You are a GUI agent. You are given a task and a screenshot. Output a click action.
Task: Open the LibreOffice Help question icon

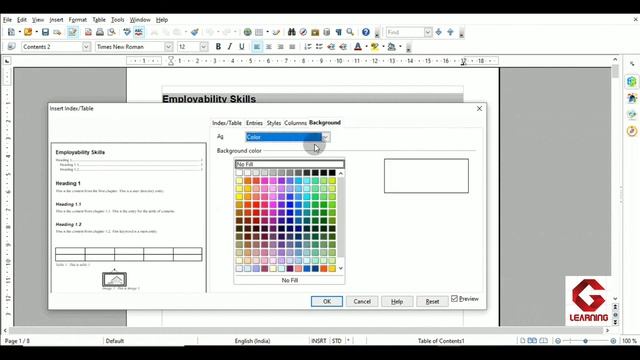(366, 32)
